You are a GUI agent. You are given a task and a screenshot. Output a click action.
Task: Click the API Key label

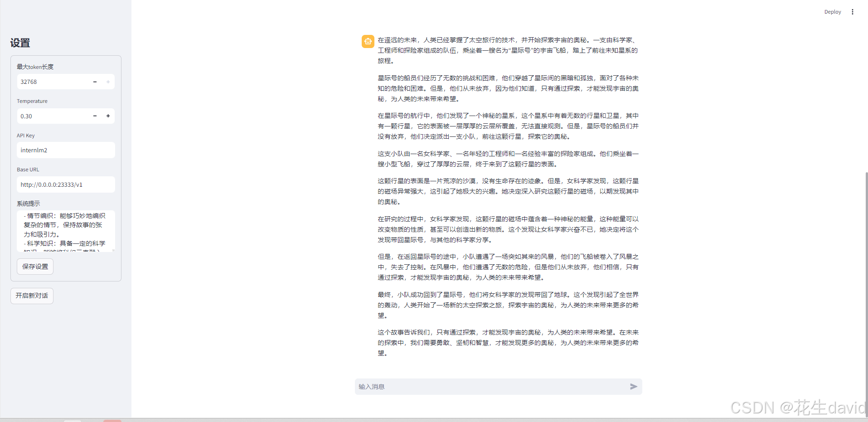(x=25, y=136)
